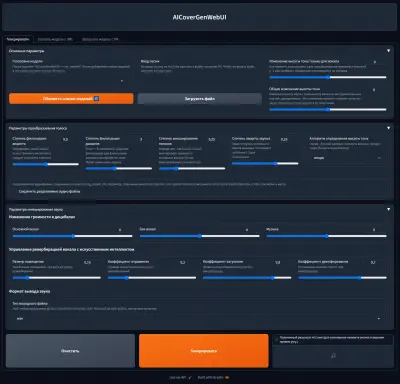400x384 pixels.
Task: Adjust the breath filtering slider valued 3
Action: (119, 168)
